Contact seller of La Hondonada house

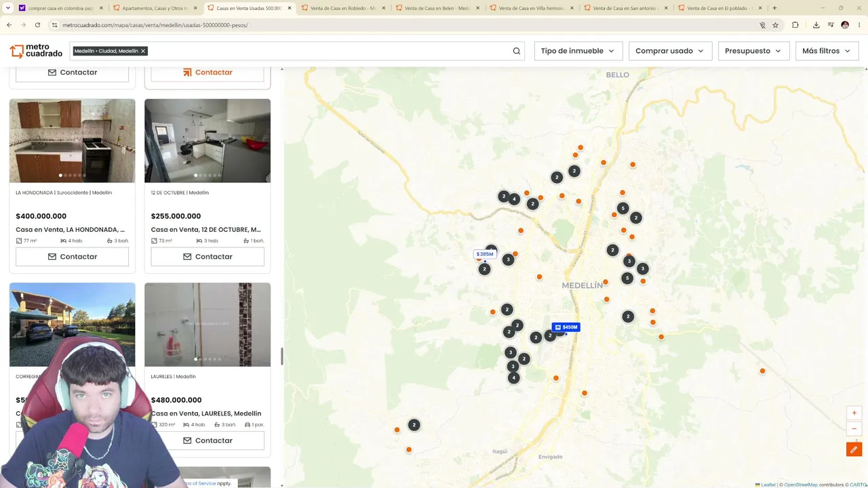click(72, 257)
